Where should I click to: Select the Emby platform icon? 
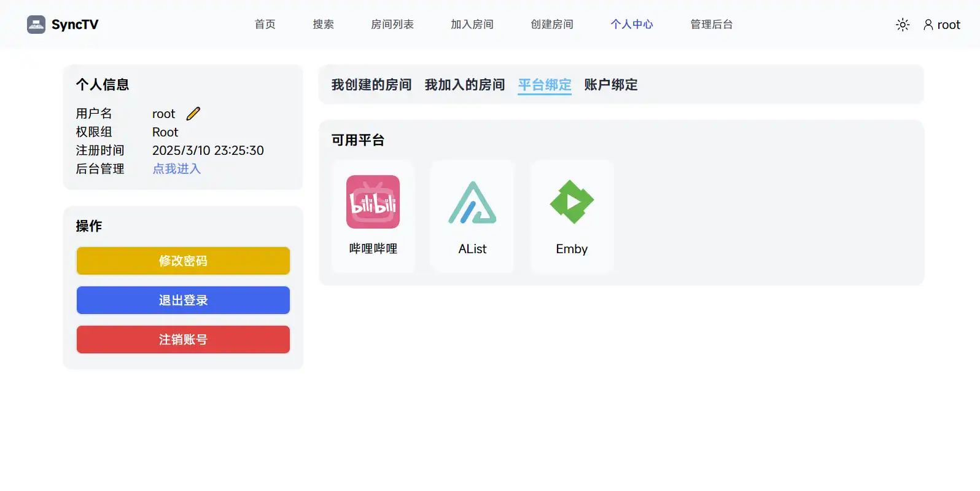[572, 202]
